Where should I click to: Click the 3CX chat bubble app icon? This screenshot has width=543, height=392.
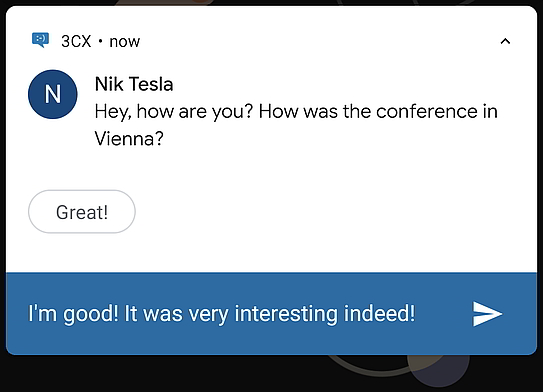click(40, 40)
